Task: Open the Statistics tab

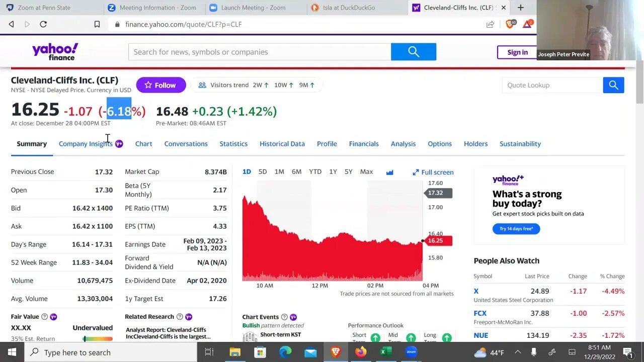Action: click(x=233, y=144)
